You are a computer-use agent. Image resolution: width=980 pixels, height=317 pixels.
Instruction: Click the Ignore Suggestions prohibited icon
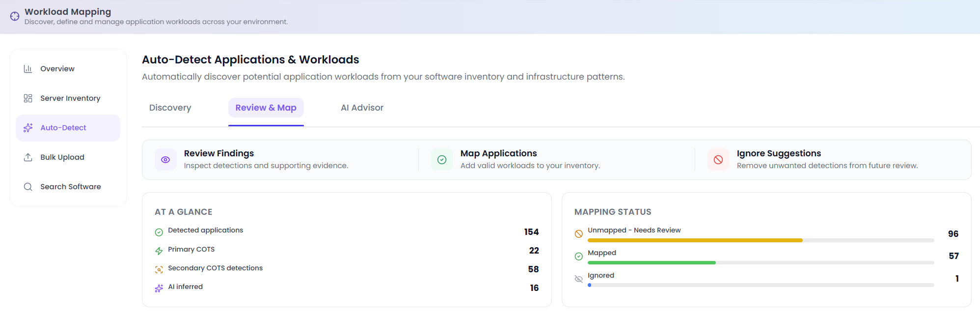[718, 160]
